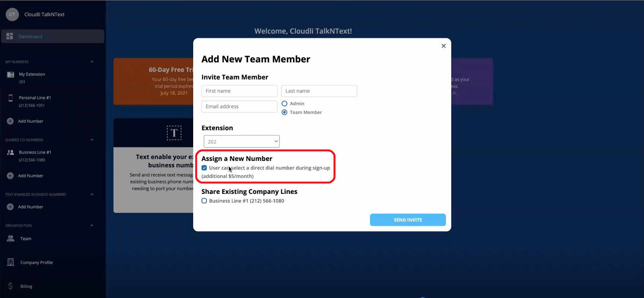This screenshot has height=298, width=644.
Task: Click the First name field
Action: (x=239, y=91)
